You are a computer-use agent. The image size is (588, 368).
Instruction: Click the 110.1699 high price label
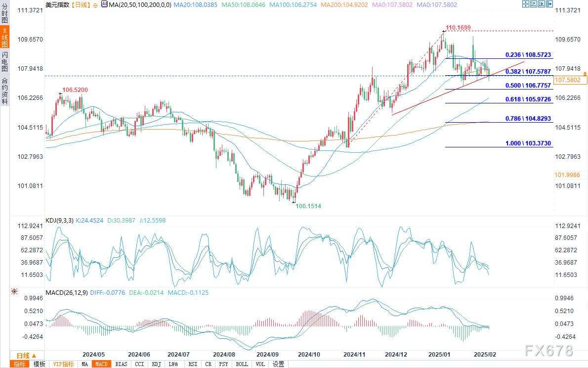458,27
